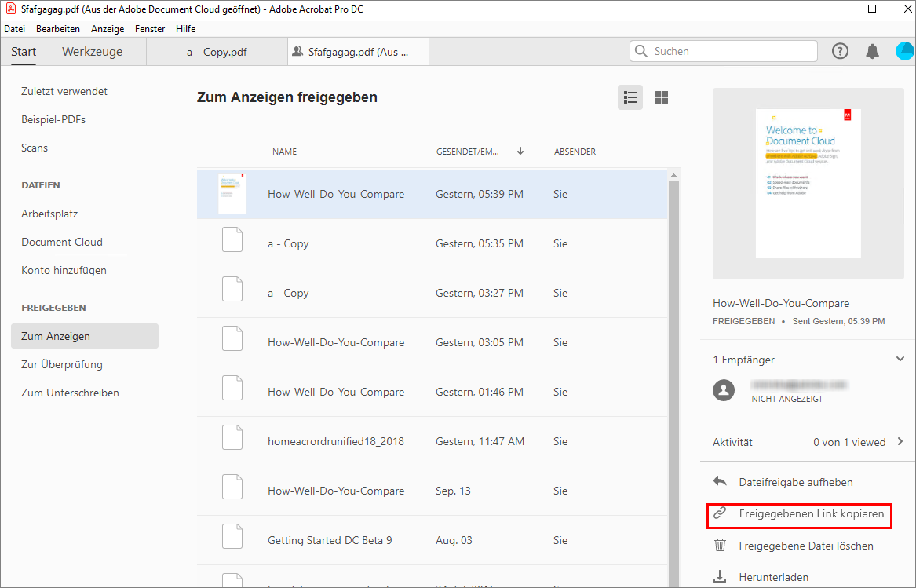Click Konto hinzufügen
The width and height of the screenshot is (916, 588).
[x=64, y=270]
